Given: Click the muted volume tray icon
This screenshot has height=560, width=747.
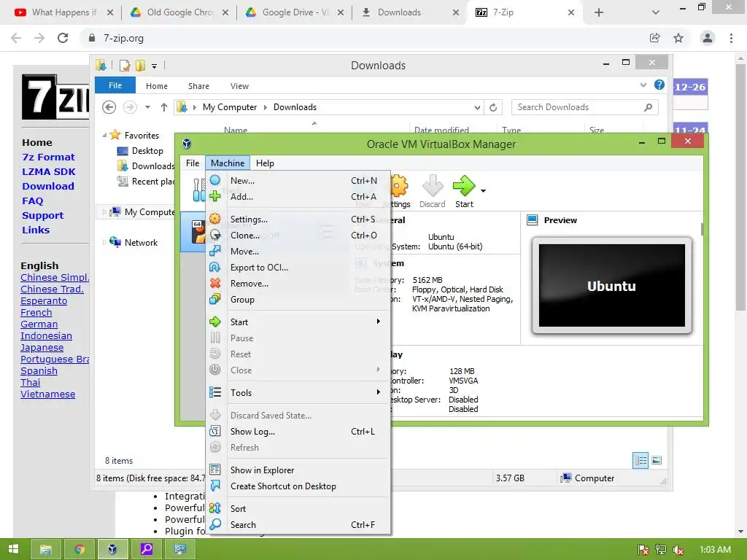Looking at the screenshot, I should pos(678,550).
